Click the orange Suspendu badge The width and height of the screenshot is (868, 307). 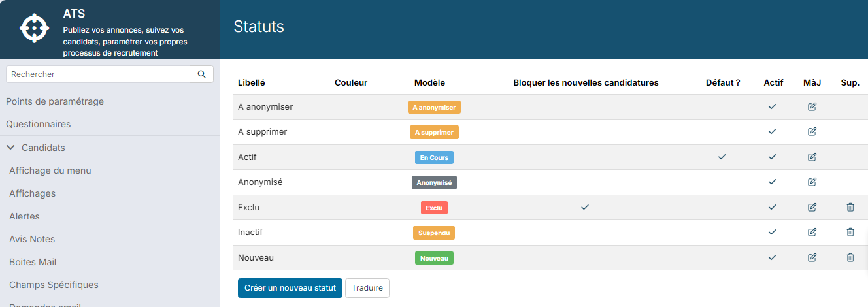click(x=434, y=233)
